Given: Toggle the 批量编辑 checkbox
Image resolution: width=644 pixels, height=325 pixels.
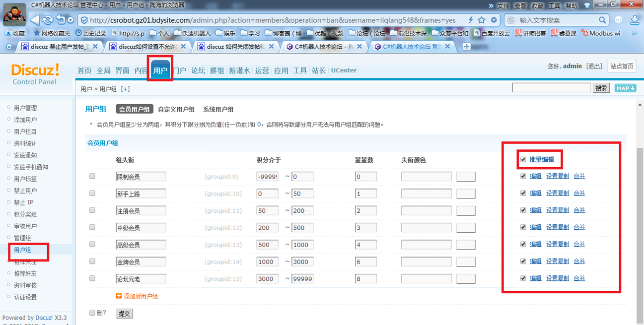Looking at the screenshot, I should 523,160.
